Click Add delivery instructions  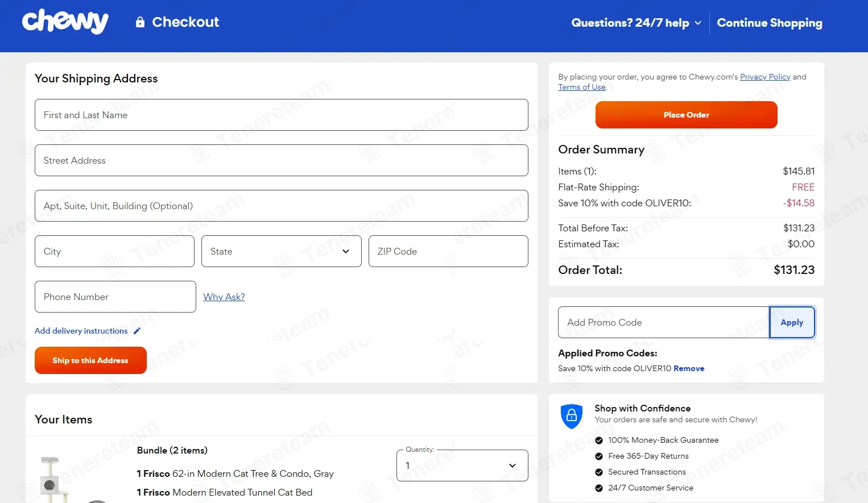tap(81, 331)
